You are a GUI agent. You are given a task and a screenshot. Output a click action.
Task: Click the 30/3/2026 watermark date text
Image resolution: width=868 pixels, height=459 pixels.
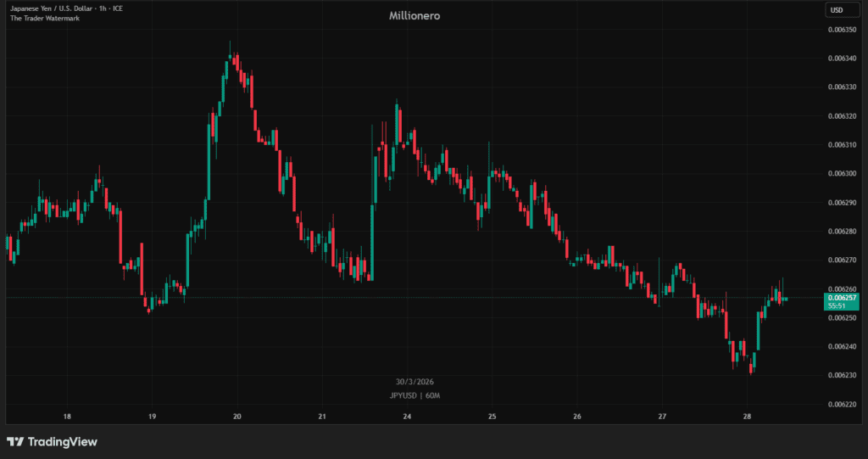point(415,382)
